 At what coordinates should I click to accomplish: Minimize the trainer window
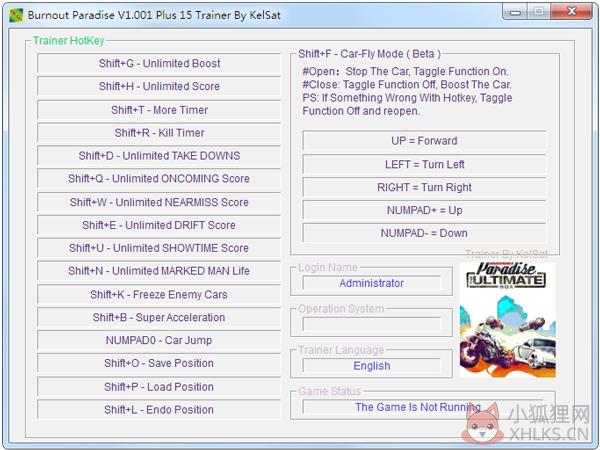tap(515, 12)
